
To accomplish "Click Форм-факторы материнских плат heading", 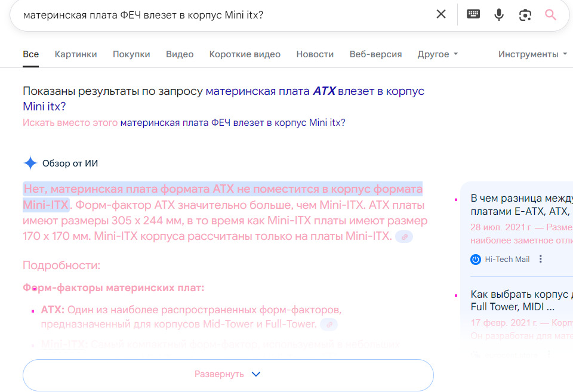I will 113,288.
